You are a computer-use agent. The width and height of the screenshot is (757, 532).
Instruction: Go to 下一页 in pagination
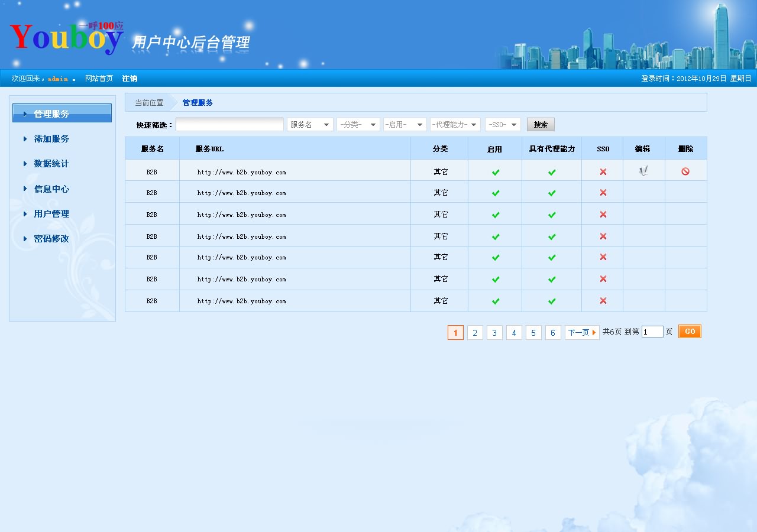pos(582,333)
